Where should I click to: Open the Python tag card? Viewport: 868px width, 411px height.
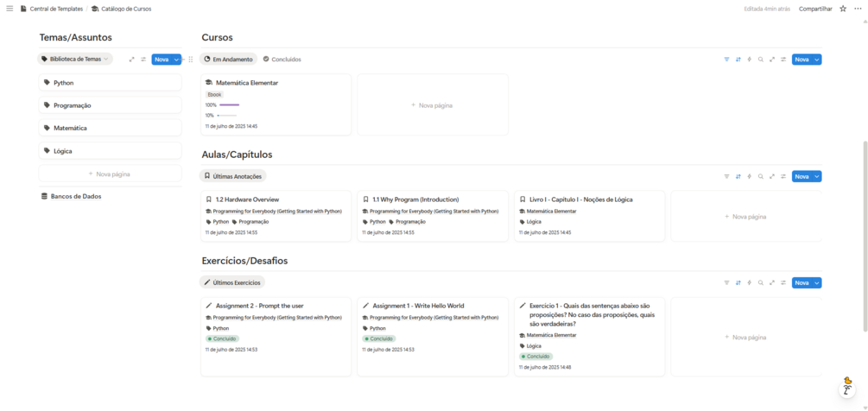(x=110, y=83)
